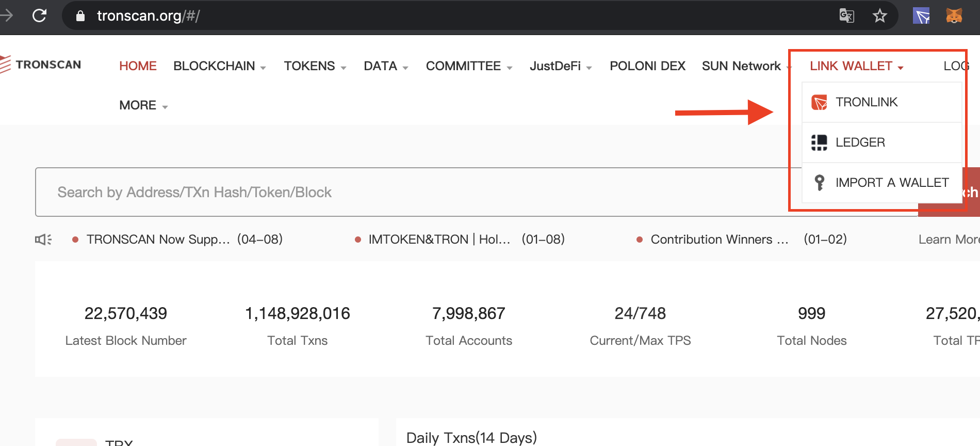
Task: Expand the TOKENS dropdown menu
Action: coord(315,66)
